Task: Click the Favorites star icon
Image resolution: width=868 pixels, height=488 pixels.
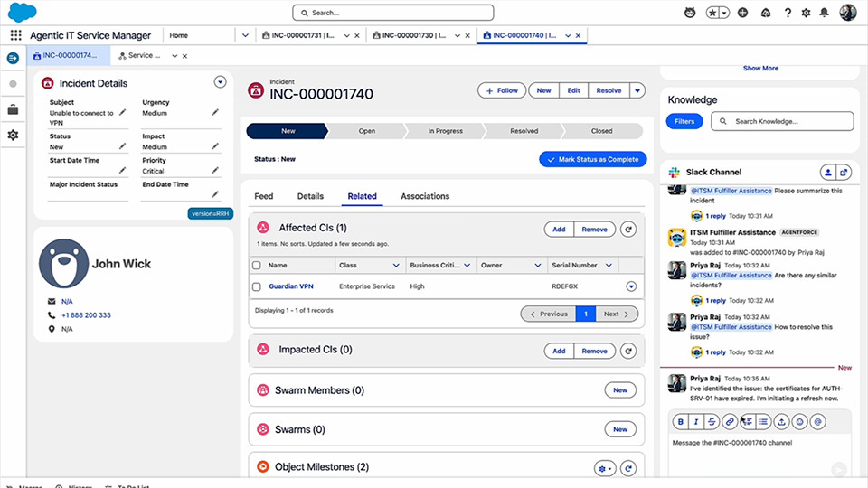Action: pyautogui.click(x=712, y=13)
